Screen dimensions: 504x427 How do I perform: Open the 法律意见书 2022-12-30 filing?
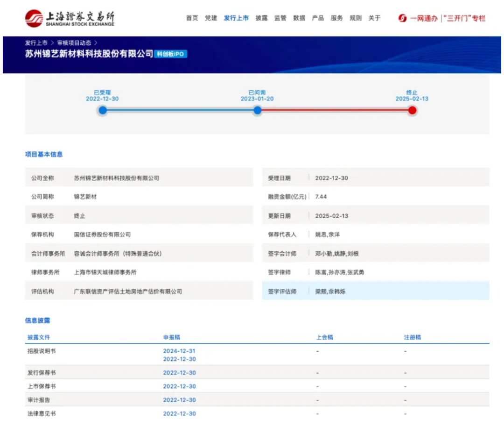179,414
